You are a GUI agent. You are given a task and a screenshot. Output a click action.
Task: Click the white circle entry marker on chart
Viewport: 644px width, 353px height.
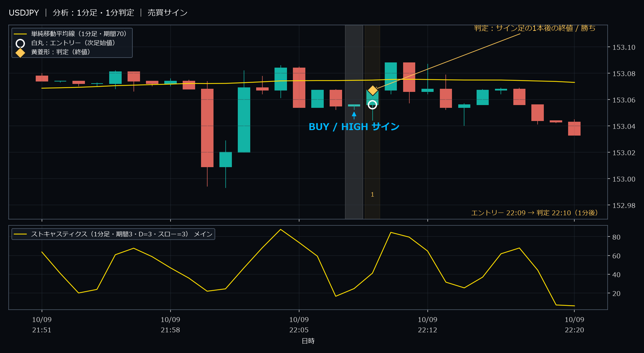pyautogui.click(x=372, y=105)
